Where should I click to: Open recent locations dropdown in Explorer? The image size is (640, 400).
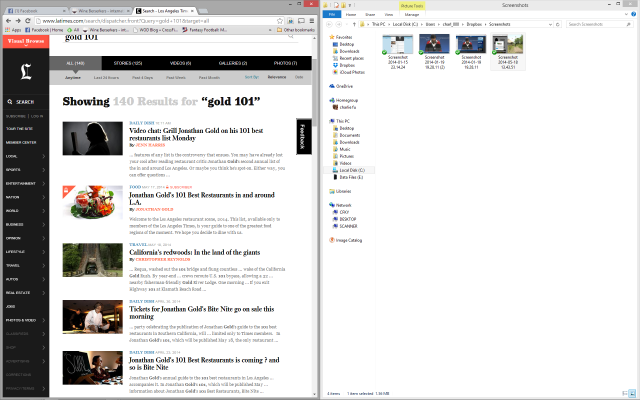click(x=347, y=24)
